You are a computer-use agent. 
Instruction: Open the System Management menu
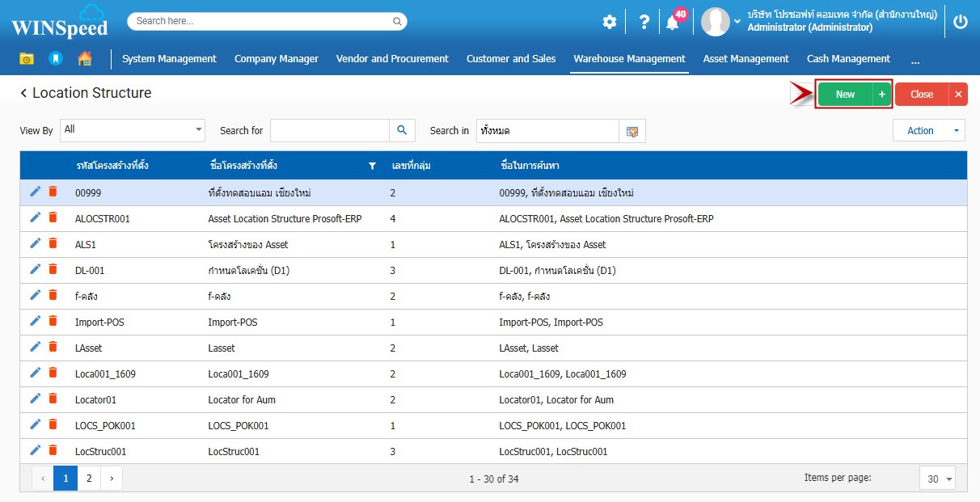pos(169,59)
